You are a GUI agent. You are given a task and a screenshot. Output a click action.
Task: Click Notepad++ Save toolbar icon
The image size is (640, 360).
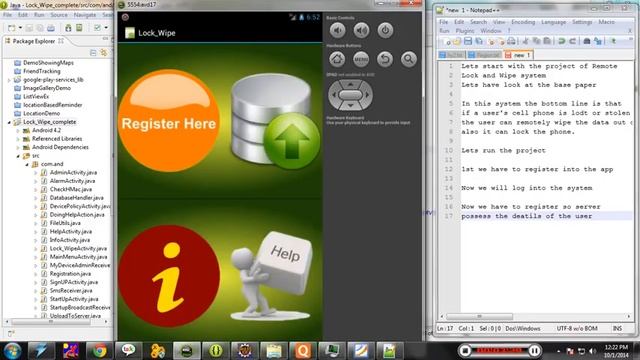tap(468, 41)
